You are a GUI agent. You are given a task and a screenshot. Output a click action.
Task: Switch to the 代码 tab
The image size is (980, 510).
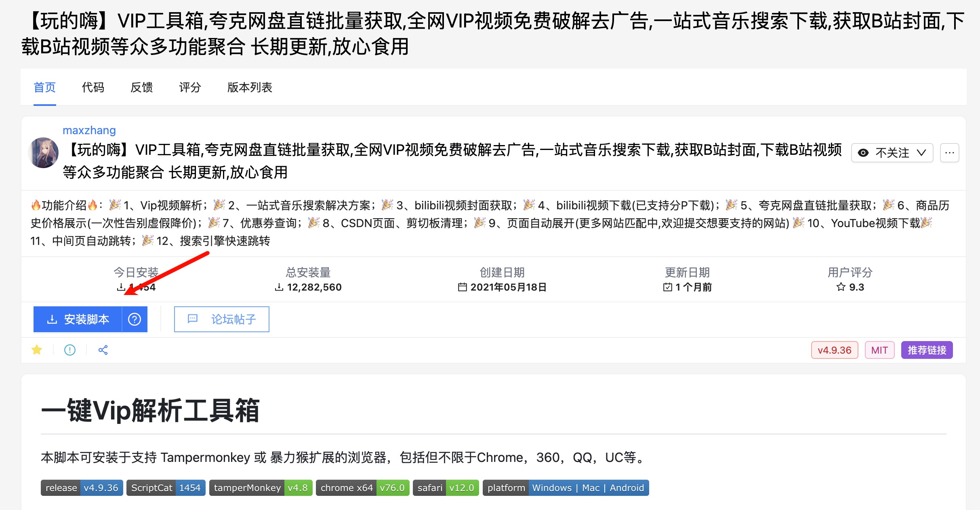point(93,87)
